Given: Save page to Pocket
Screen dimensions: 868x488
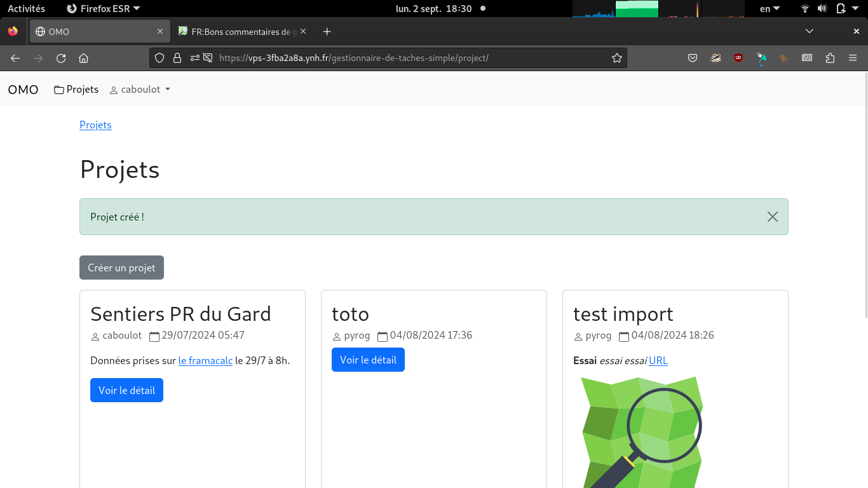Looking at the screenshot, I should point(693,58).
